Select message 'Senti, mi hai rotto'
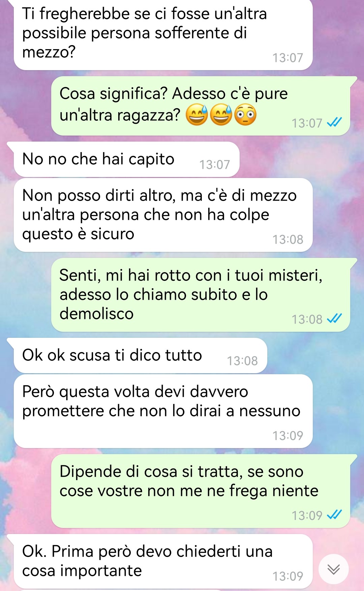This screenshot has width=364, height=591. (201, 295)
